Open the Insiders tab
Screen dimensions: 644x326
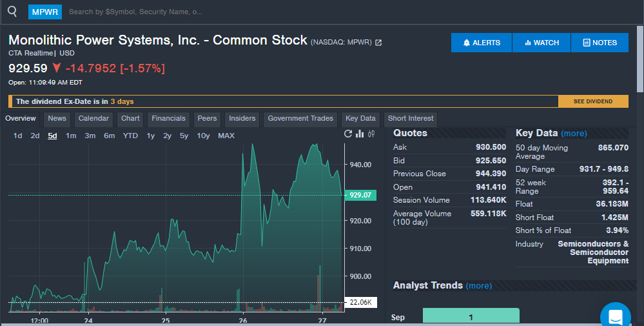pyautogui.click(x=242, y=118)
